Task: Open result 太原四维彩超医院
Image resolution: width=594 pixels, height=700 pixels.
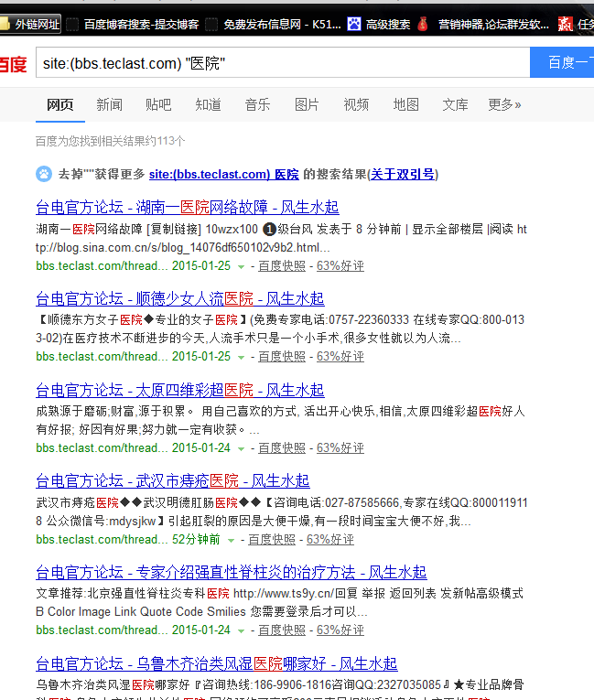Action: click(180, 390)
